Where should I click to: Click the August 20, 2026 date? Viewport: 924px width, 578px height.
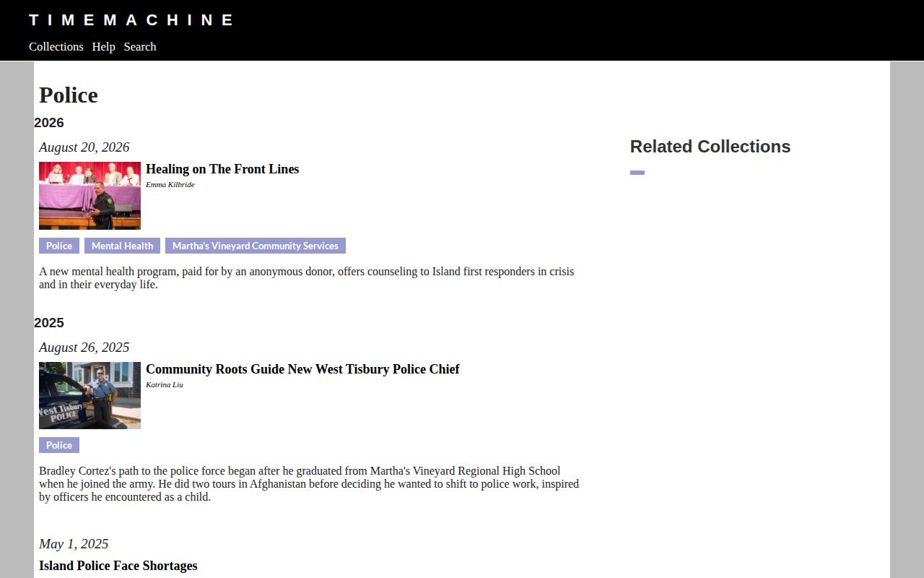[84, 147]
